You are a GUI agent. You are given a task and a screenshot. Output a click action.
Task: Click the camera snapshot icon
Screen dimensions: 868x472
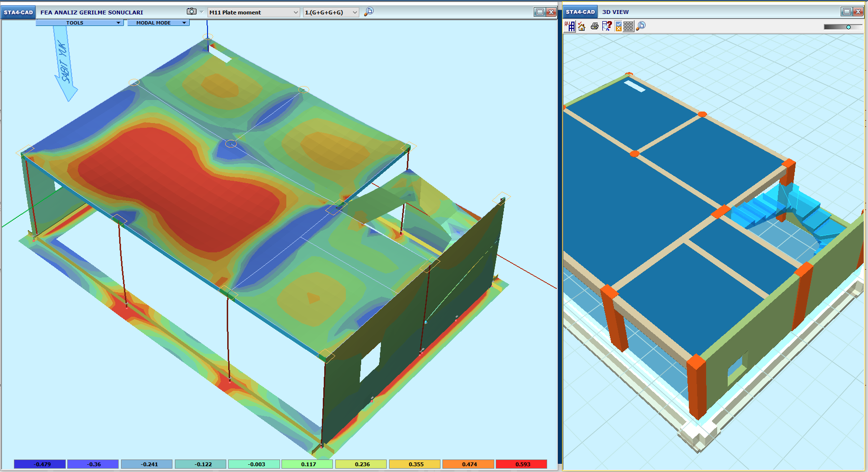click(x=191, y=12)
